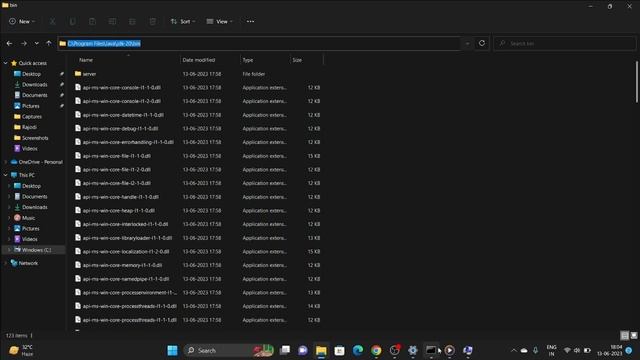Viewport: 640px width, 360px height.
Task: Switch to Large icons view using status bar toggle
Action: tap(634, 336)
